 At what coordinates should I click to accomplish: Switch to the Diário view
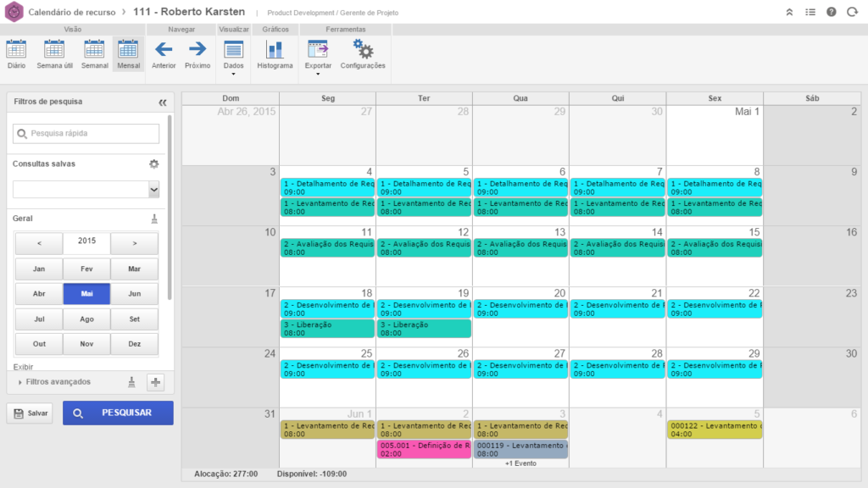tap(16, 54)
